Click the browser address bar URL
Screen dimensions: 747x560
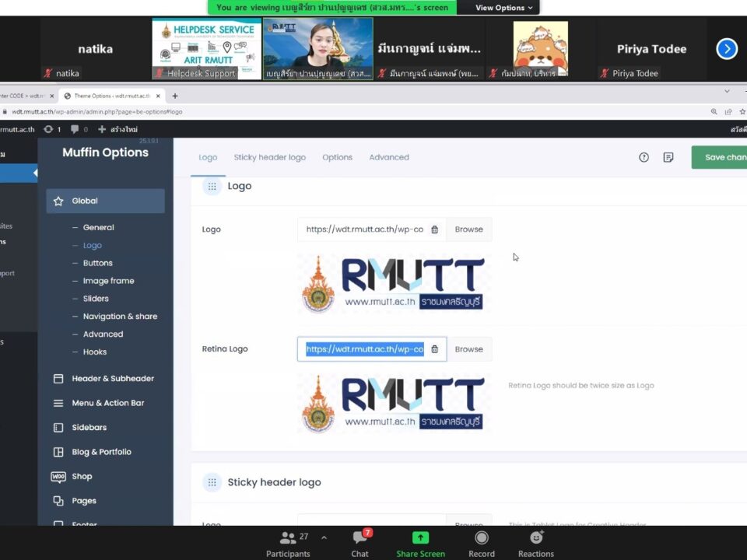pos(96,111)
